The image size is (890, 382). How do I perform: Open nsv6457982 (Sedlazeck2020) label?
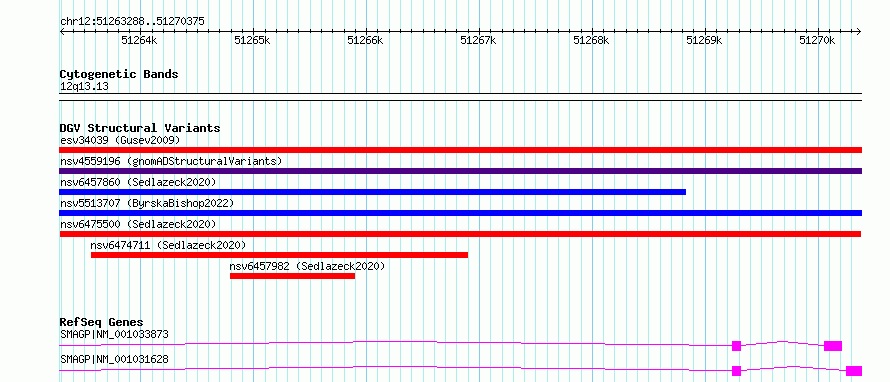click(x=307, y=266)
